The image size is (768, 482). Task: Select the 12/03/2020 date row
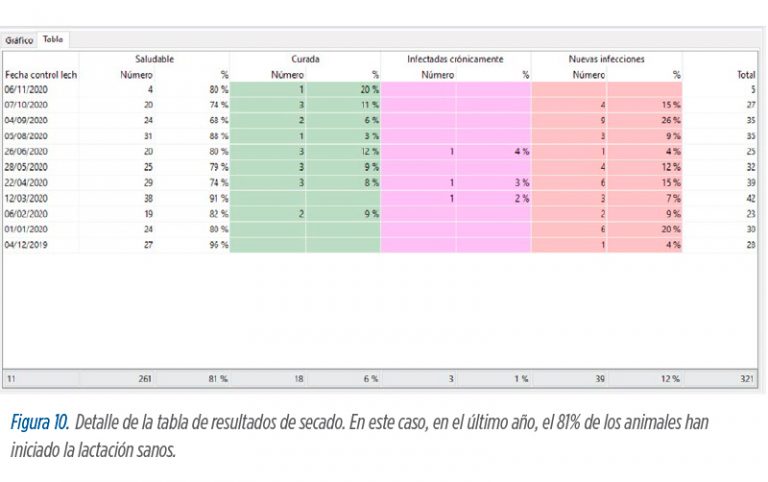[380, 198]
